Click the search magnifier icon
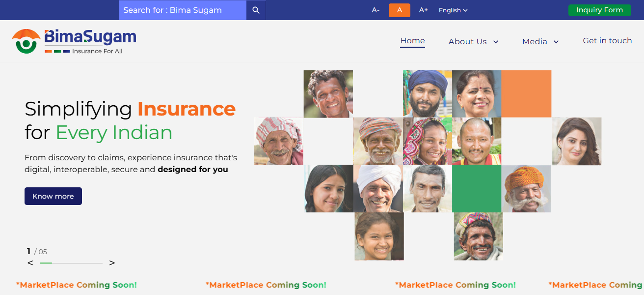 256,10
